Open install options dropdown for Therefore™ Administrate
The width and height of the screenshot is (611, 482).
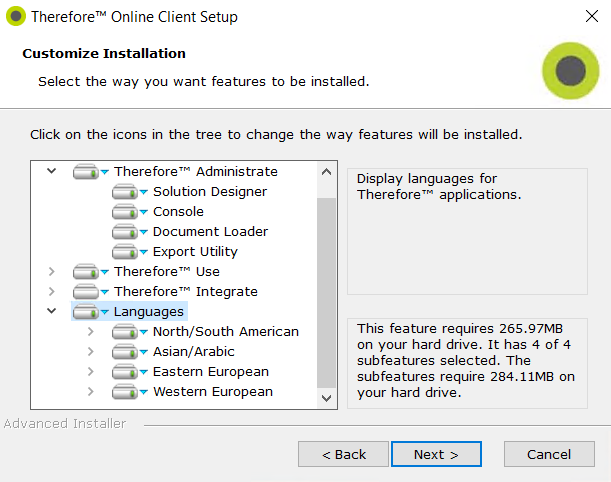(x=104, y=171)
